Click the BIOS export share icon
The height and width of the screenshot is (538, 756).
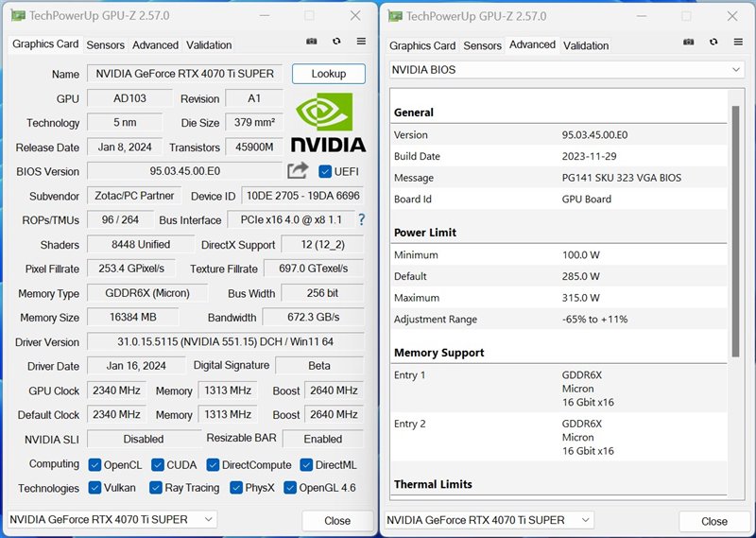298,170
